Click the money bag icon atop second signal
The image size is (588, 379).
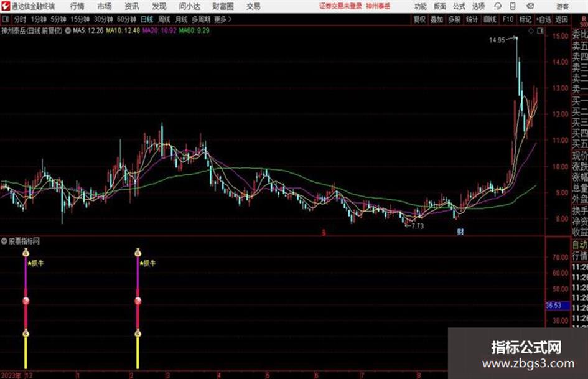coord(138,253)
